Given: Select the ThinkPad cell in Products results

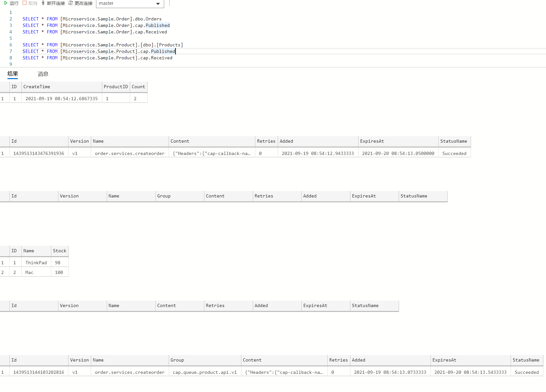Looking at the screenshot, I should 36,263.
